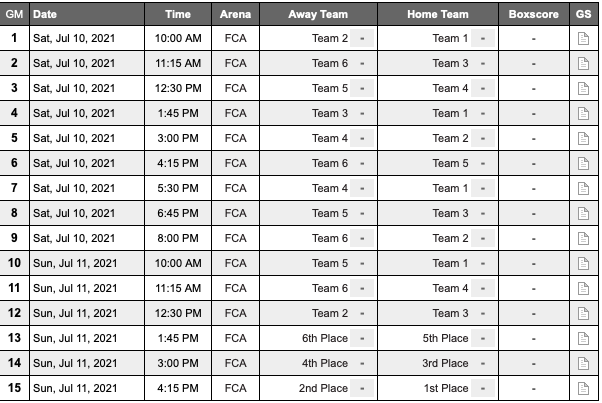Viewport: 602px width, 403px height.
Task: Open game sheet icon for game 3
Action: [x=583, y=88]
